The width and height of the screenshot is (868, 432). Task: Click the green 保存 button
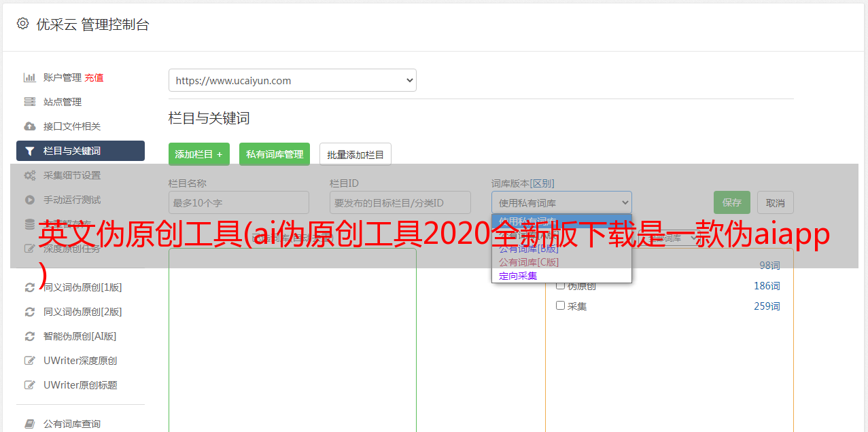point(732,202)
